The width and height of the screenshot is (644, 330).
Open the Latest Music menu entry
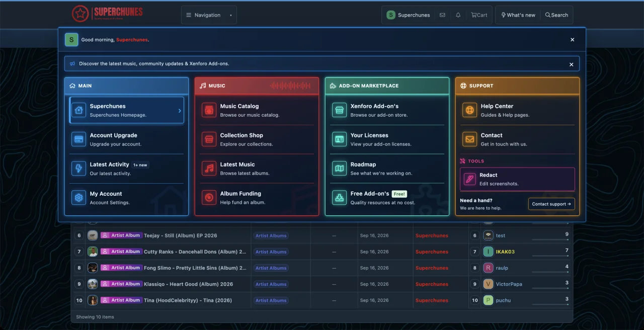point(257,169)
